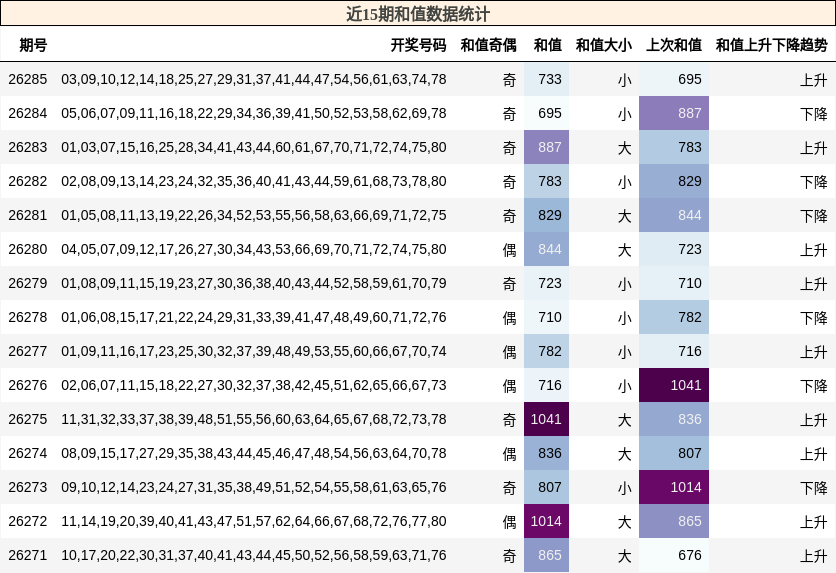Click period number 26278

[28, 318]
